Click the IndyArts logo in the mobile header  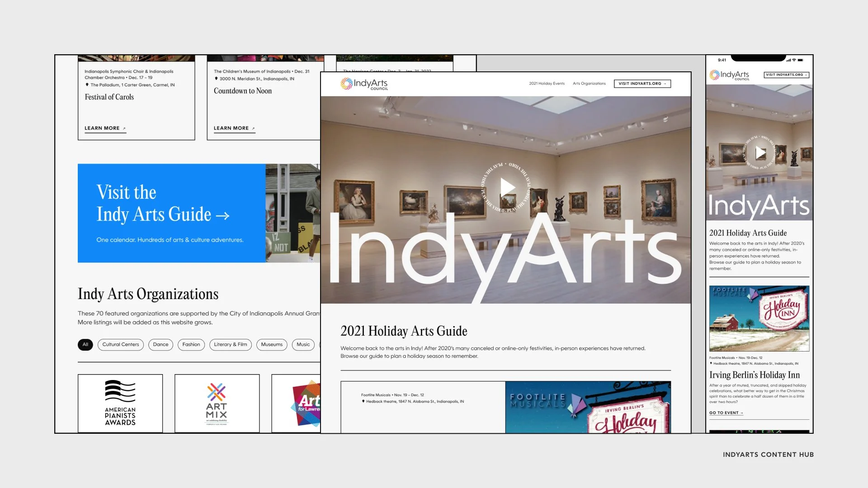[x=729, y=75]
